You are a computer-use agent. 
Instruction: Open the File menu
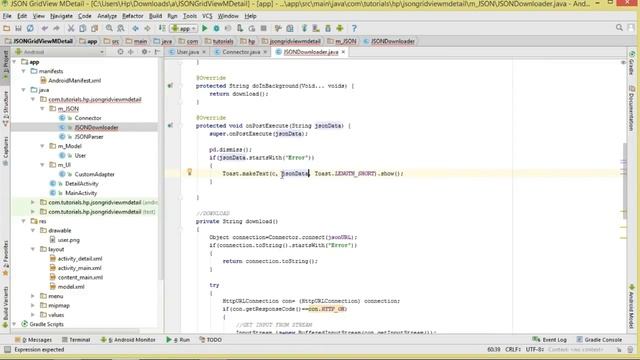pyautogui.click(x=7, y=16)
